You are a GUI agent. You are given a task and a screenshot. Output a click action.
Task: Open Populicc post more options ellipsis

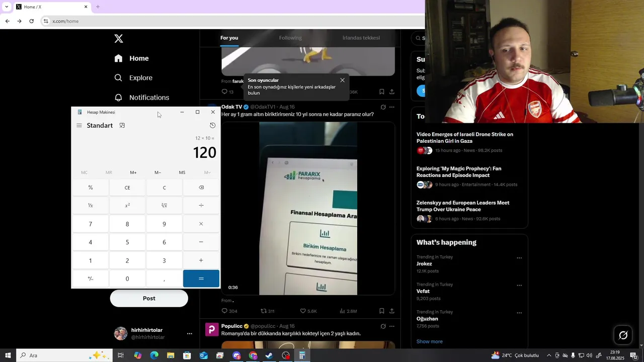(x=392, y=326)
